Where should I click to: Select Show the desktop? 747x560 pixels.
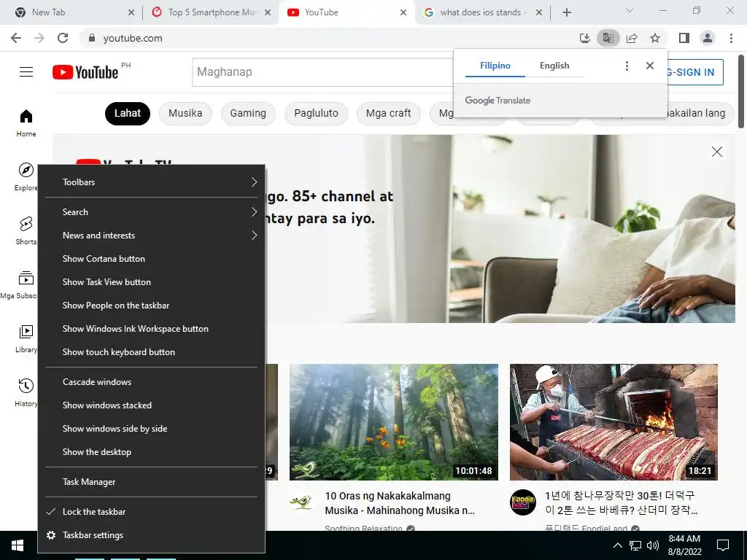pos(152,452)
